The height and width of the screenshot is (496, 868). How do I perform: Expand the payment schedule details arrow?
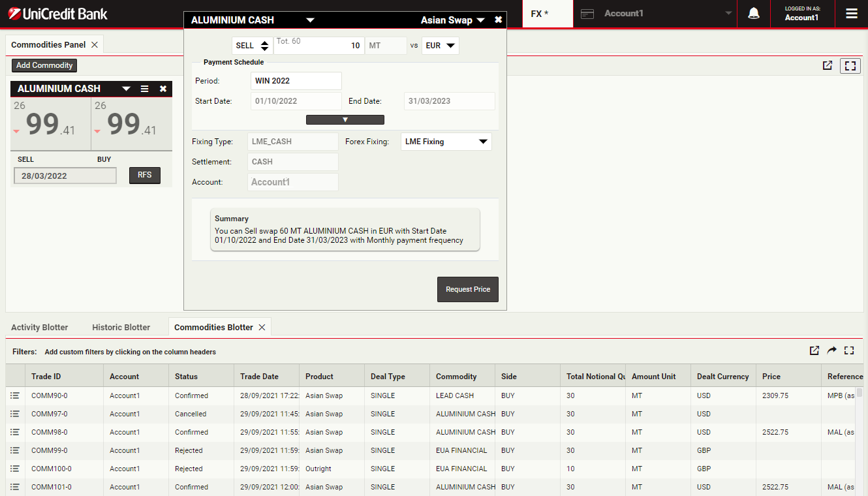coord(345,119)
